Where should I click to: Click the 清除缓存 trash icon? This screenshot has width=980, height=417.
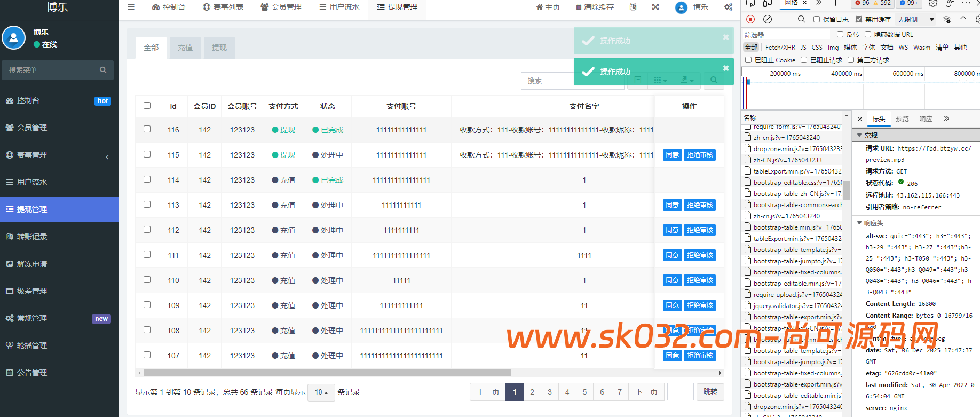[595, 7]
